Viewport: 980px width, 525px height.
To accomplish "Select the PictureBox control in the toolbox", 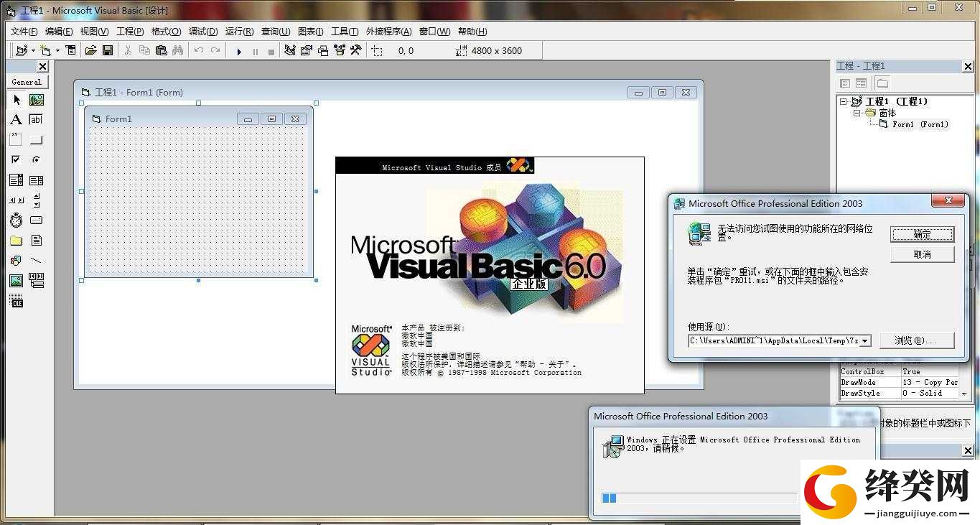I will pyautogui.click(x=36, y=100).
